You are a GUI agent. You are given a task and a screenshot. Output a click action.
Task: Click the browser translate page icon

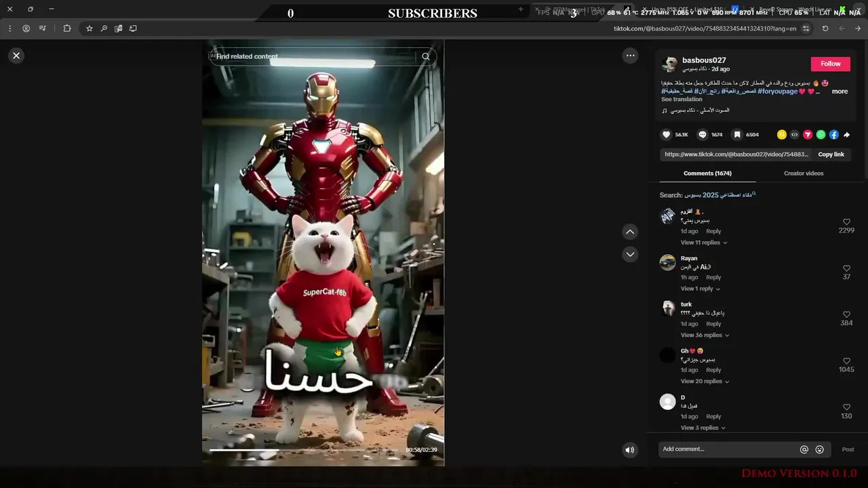coord(119,28)
